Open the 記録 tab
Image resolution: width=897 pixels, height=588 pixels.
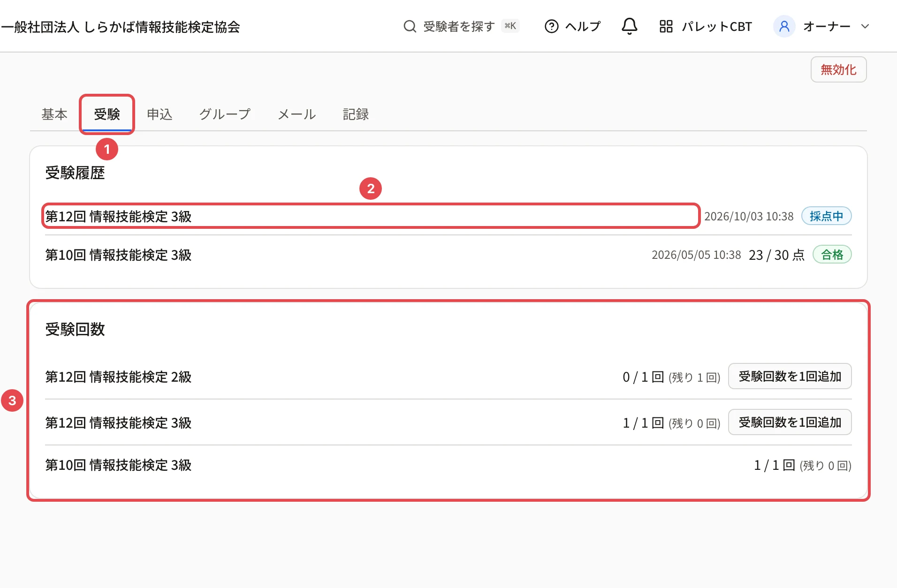[x=356, y=114]
